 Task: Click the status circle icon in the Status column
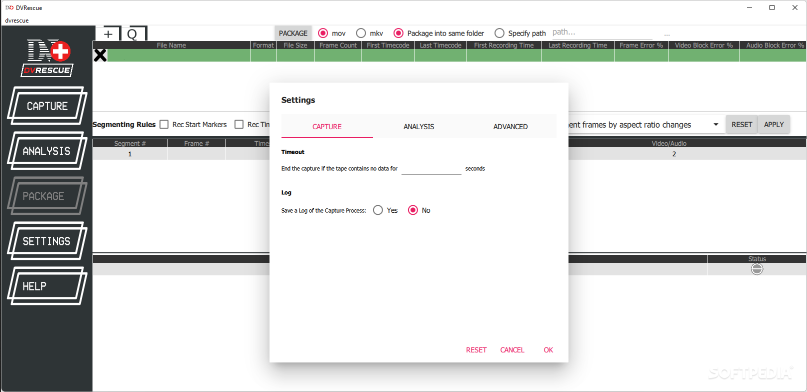757,269
